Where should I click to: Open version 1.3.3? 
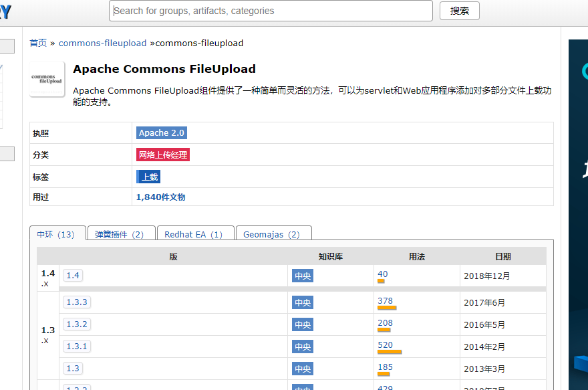[77, 302]
